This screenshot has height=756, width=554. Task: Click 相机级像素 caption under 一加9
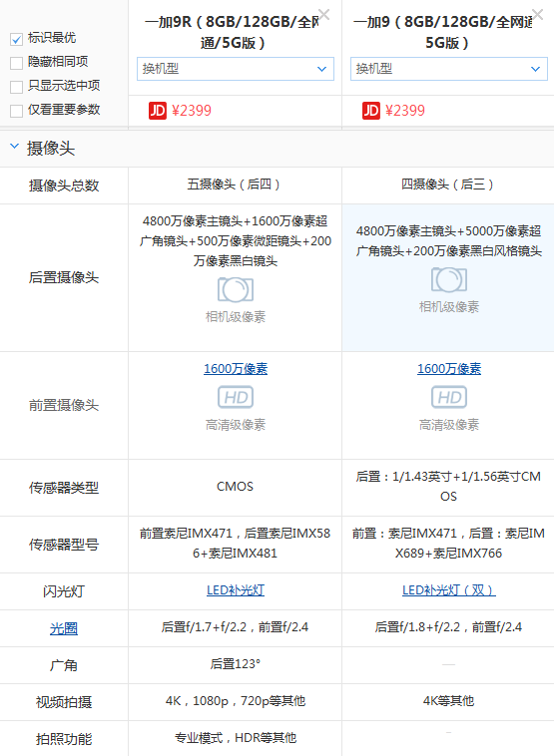click(x=449, y=306)
